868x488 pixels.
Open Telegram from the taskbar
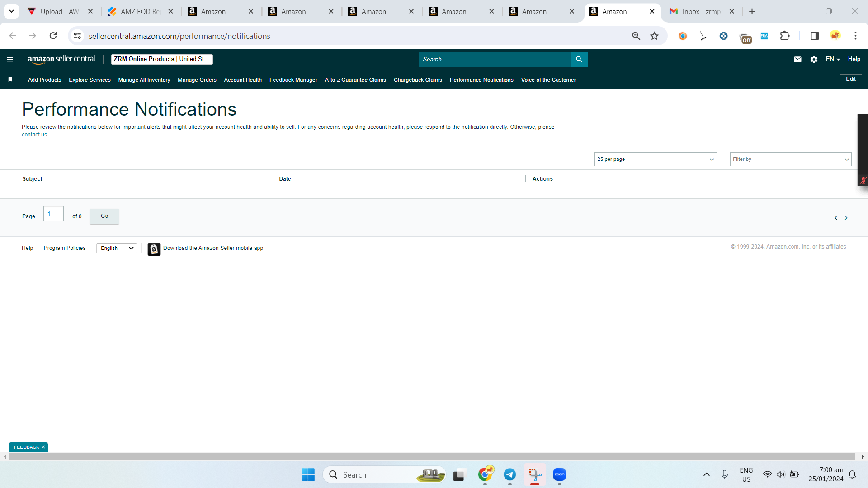(x=510, y=474)
